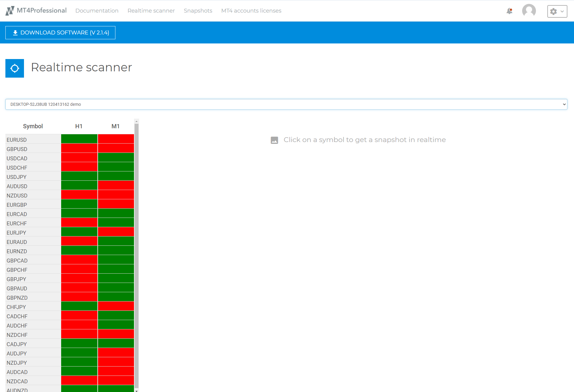Click the red M1 cell for GBPUSD
Image resolution: width=574 pixels, height=392 pixels.
(x=116, y=148)
